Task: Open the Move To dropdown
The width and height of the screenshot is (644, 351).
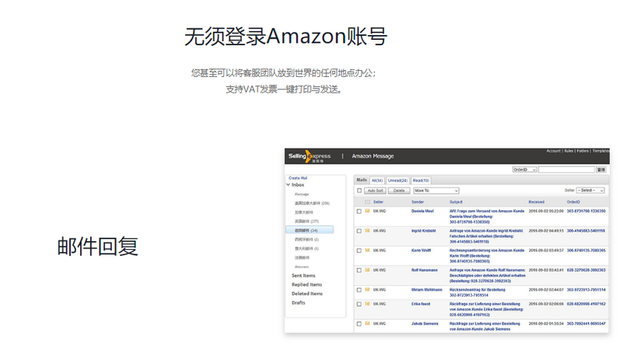Action: pos(436,191)
